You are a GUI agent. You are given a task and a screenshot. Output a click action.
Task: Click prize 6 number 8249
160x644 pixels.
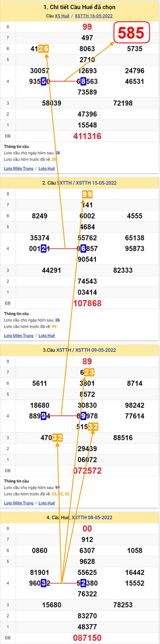[x=40, y=216]
